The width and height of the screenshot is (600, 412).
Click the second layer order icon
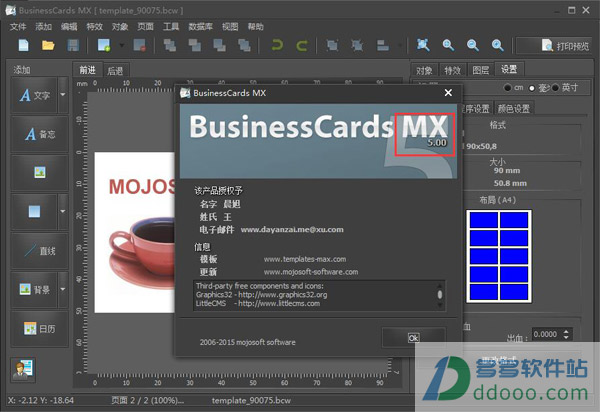pyautogui.click(x=194, y=45)
